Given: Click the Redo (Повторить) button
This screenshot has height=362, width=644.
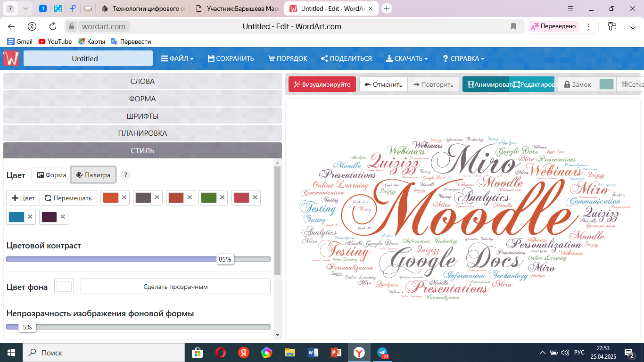Looking at the screenshot, I should point(433,84).
